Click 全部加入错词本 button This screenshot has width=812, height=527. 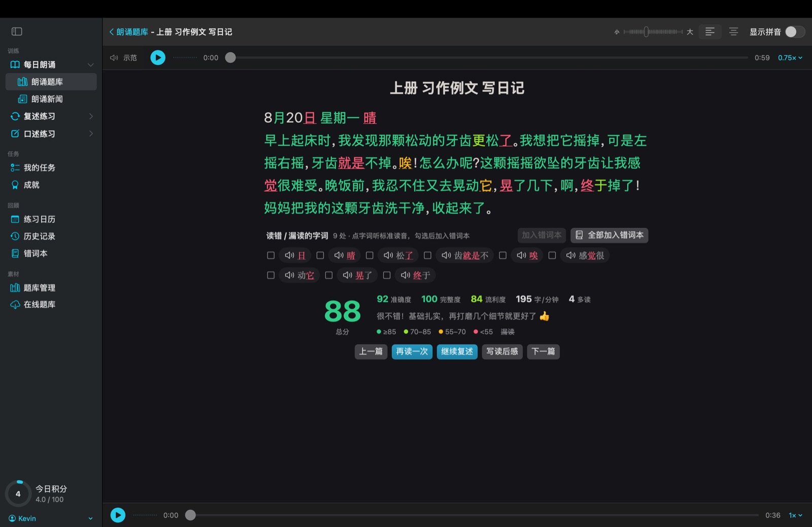pos(610,235)
